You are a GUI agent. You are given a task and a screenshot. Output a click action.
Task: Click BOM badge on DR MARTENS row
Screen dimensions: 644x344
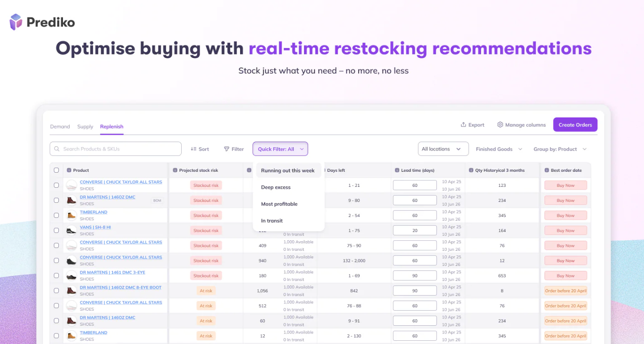(157, 201)
